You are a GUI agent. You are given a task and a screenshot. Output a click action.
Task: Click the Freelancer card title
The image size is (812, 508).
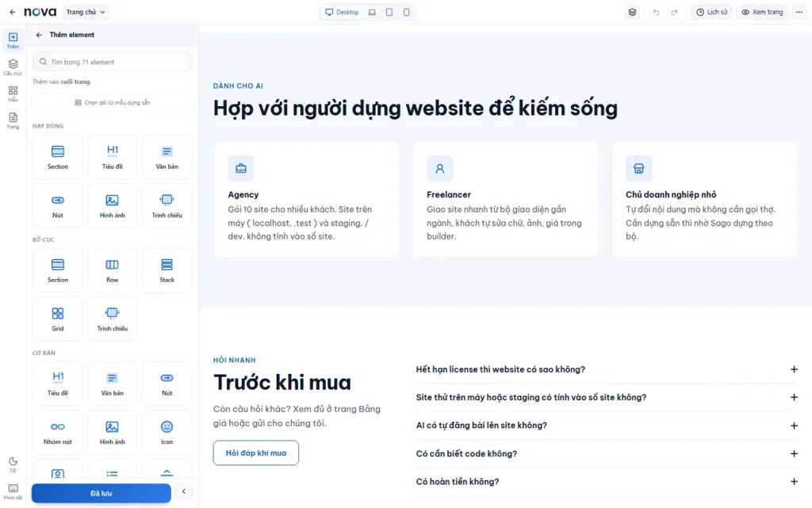[x=449, y=194]
